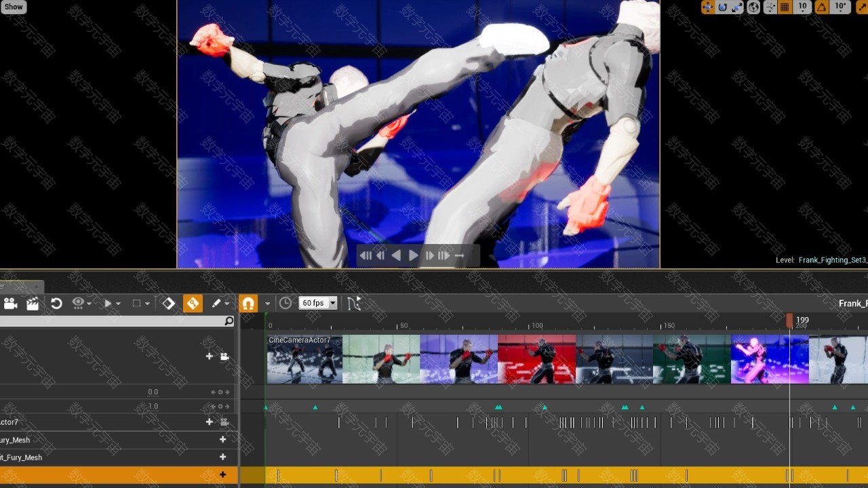Select the red background camera cut thumbnail
The height and width of the screenshot is (488, 868).
pos(536,359)
